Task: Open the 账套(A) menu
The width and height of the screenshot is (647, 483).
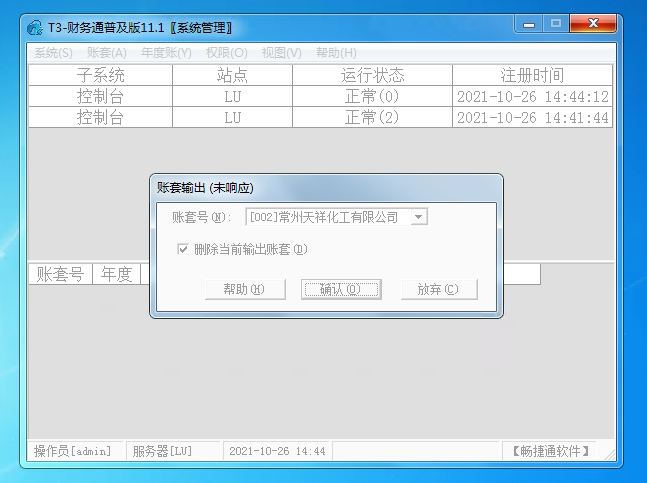Action: (x=106, y=53)
